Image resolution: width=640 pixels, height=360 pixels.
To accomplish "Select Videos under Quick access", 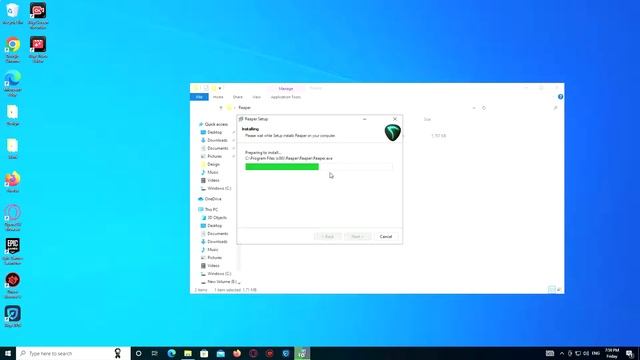I will [210, 180].
